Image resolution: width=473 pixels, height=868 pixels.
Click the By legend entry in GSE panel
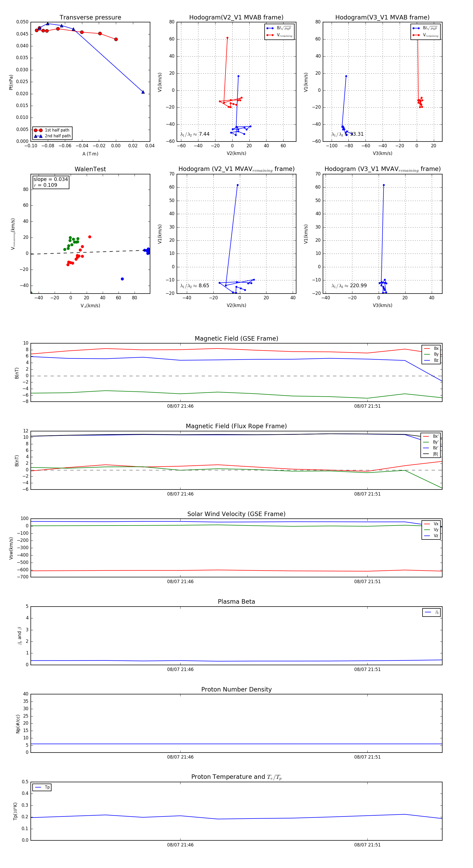(x=431, y=355)
